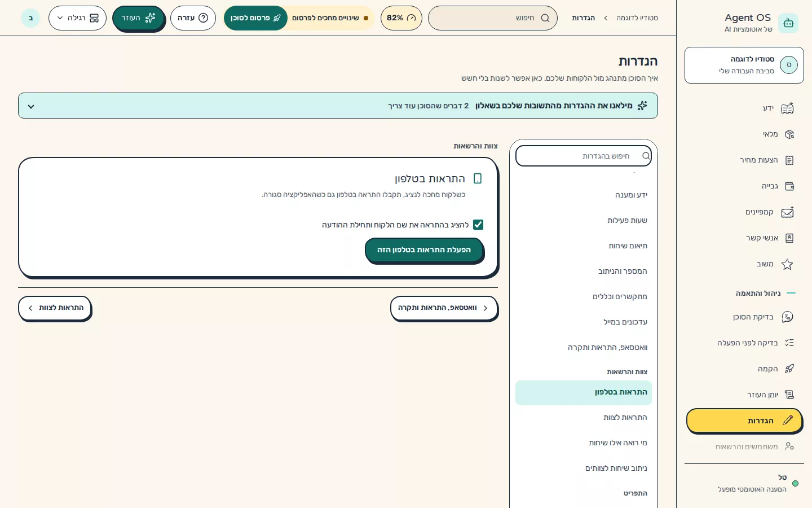Open the יומן העוזר log icon
The height and width of the screenshot is (508, 812).
point(789,395)
